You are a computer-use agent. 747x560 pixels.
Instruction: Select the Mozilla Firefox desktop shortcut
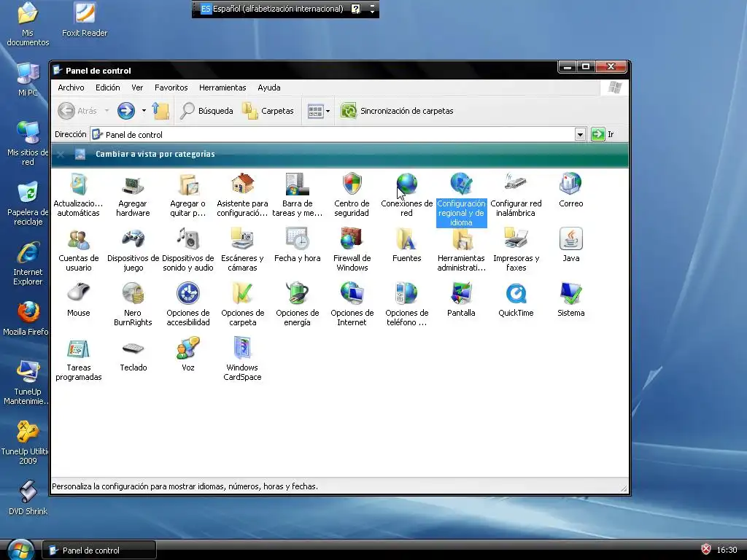point(27,319)
